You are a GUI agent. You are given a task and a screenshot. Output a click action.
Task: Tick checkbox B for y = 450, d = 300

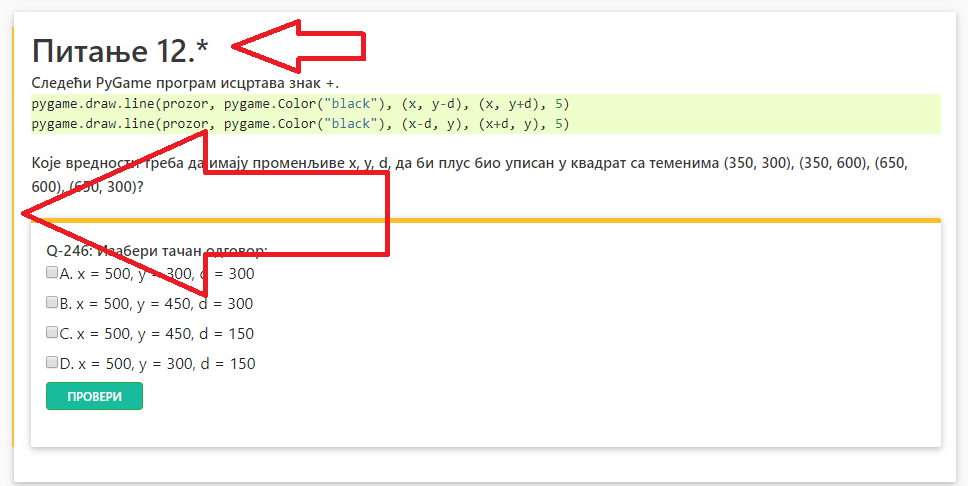coord(52,302)
